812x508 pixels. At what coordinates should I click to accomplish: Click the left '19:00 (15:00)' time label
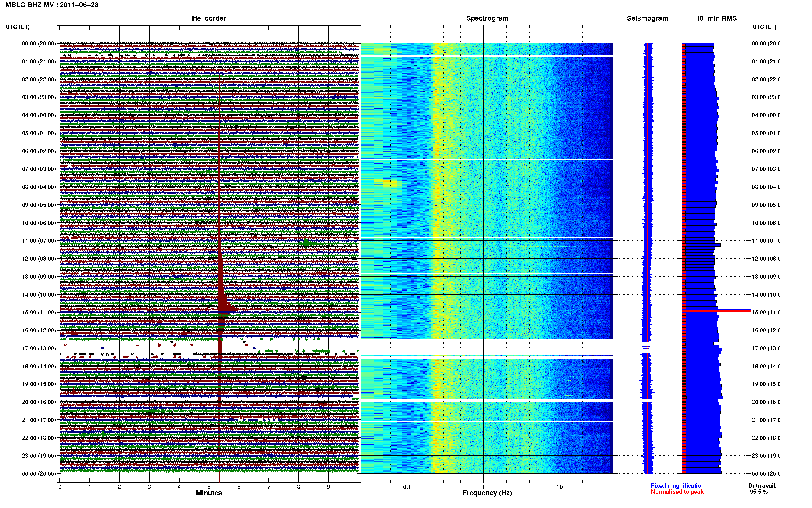point(39,384)
